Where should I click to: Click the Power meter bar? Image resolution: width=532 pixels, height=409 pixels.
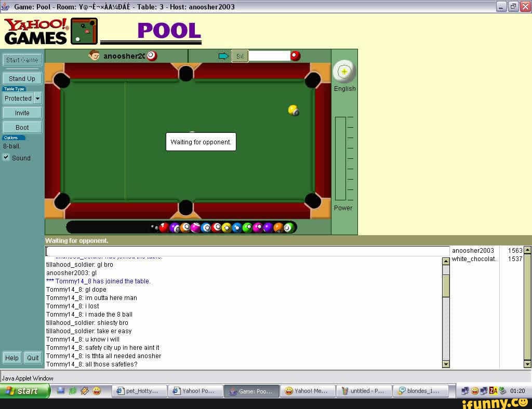click(x=340, y=159)
